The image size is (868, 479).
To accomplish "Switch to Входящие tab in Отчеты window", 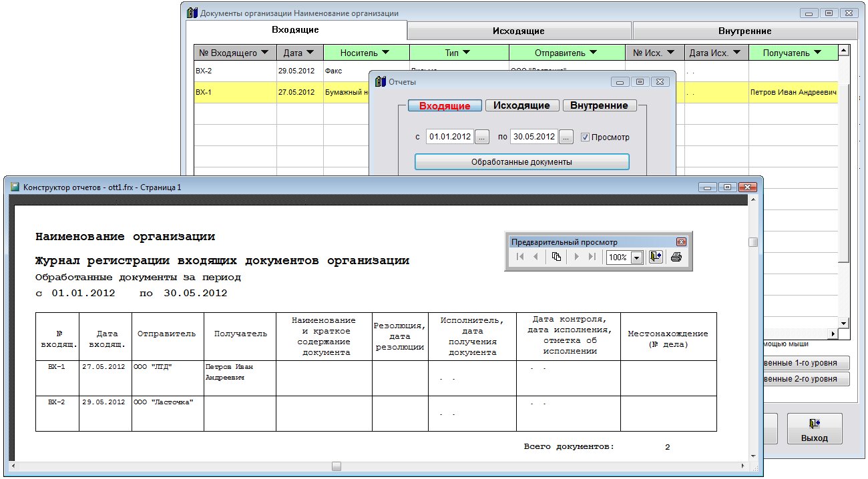I will click(x=445, y=105).
